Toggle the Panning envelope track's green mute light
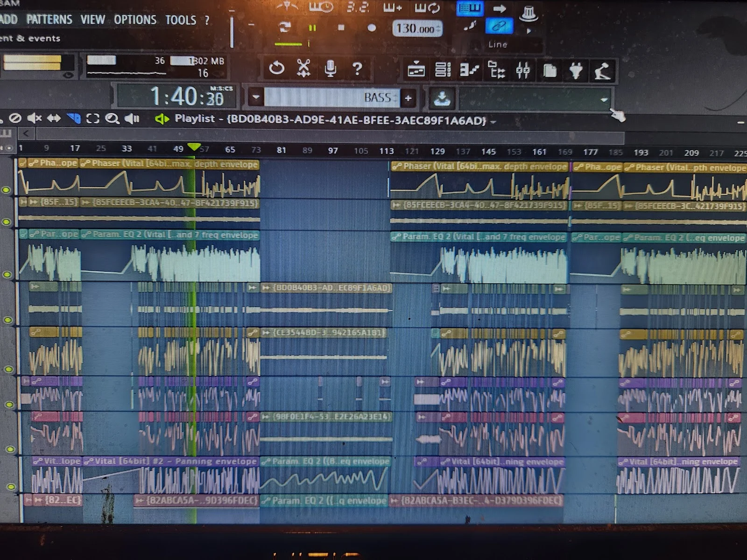Screen dimensions: 747x560 [11, 487]
